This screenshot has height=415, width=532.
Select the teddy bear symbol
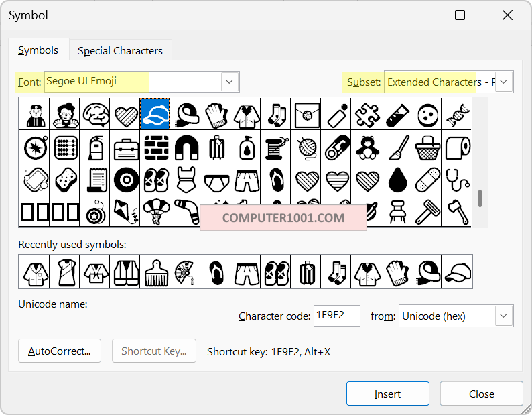point(366,146)
